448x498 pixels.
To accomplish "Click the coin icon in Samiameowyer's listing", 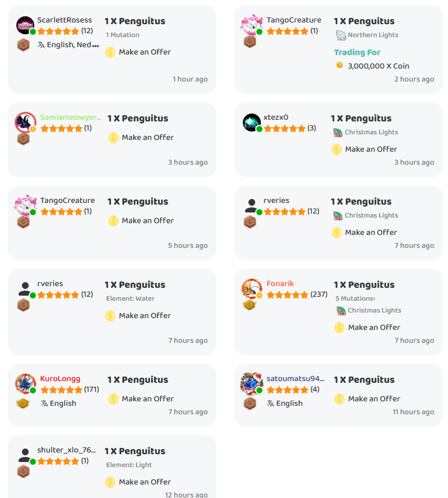I will 114,138.
